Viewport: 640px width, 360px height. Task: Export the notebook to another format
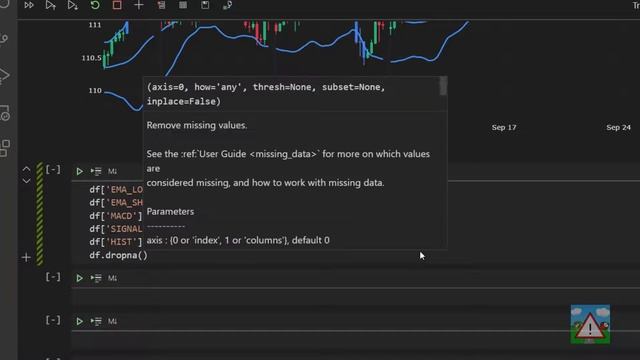click(227, 5)
